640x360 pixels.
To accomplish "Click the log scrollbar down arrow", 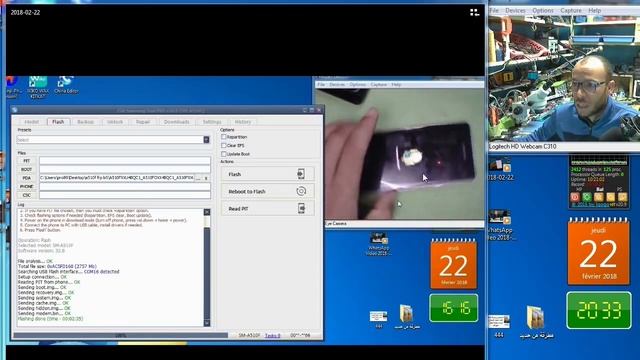I will 207,323.
